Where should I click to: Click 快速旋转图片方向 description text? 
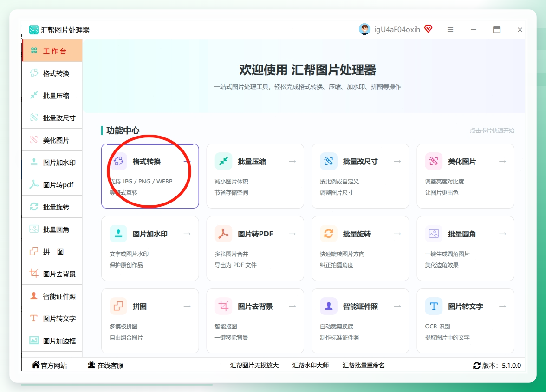(x=342, y=254)
